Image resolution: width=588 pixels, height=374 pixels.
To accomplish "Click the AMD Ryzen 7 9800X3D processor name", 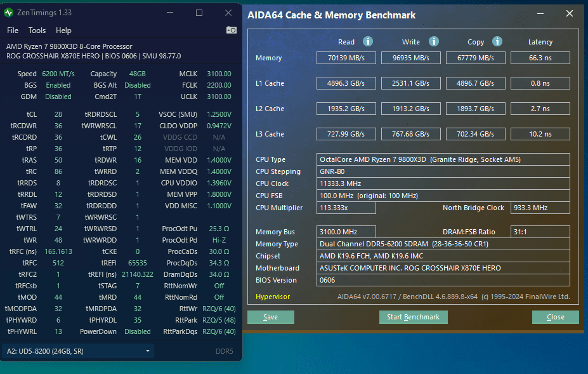I will coord(69,46).
